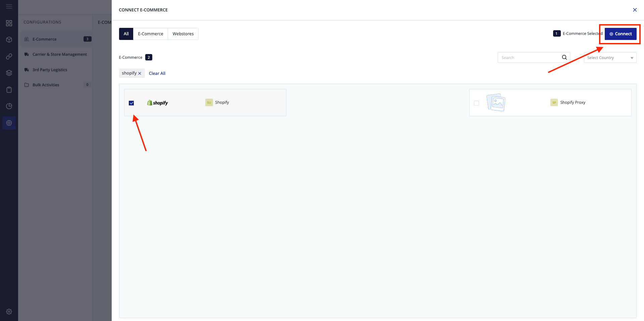Viewport: 644px width, 321px height.
Task: Click the SP badge beside Shopify Proxy
Action: [554, 102]
